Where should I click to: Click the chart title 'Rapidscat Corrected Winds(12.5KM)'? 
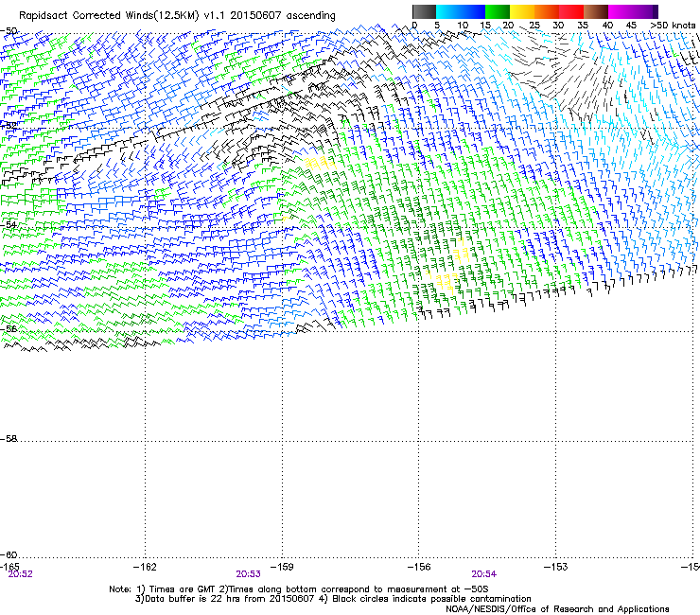109,15
